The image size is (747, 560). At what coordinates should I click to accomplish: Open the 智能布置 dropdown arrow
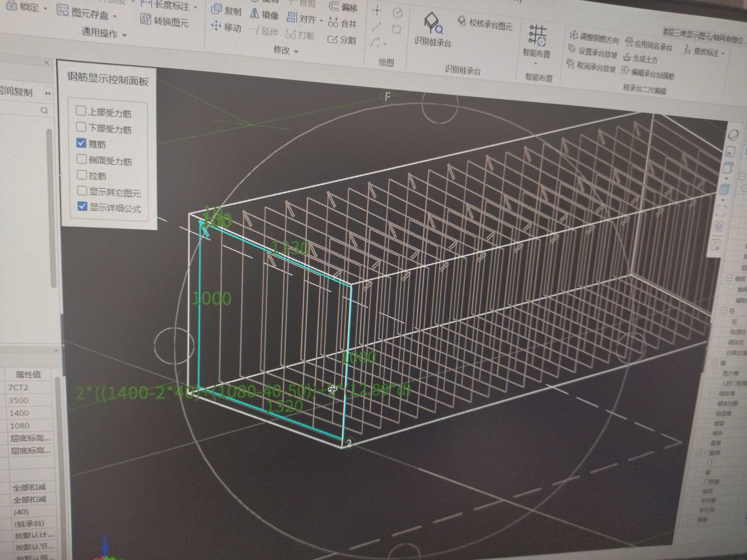(536, 64)
